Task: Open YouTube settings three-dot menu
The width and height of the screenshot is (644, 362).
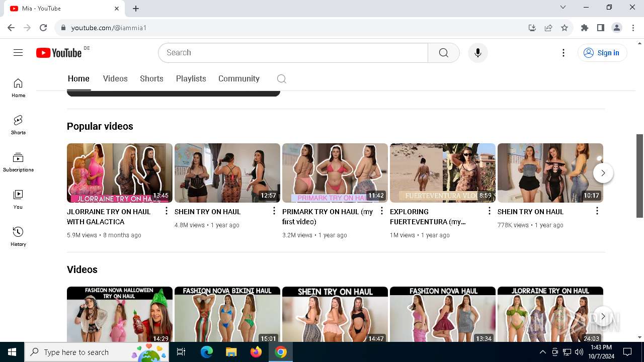Action: (563, 53)
